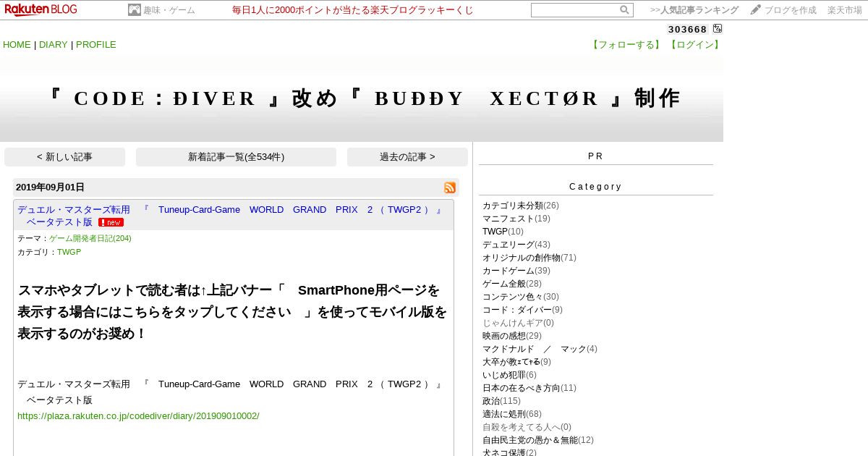Go to HOME menu item
The width and height of the screenshot is (868, 456).
(x=17, y=45)
